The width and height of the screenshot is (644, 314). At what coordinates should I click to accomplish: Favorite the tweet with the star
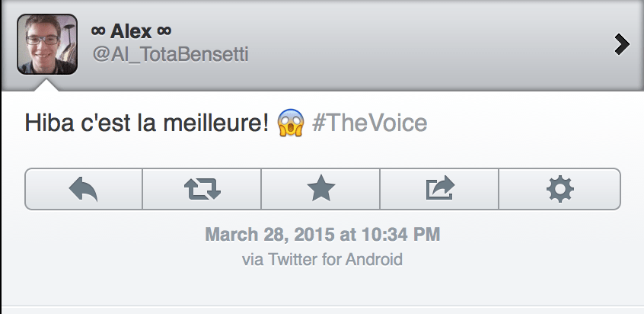320,188
